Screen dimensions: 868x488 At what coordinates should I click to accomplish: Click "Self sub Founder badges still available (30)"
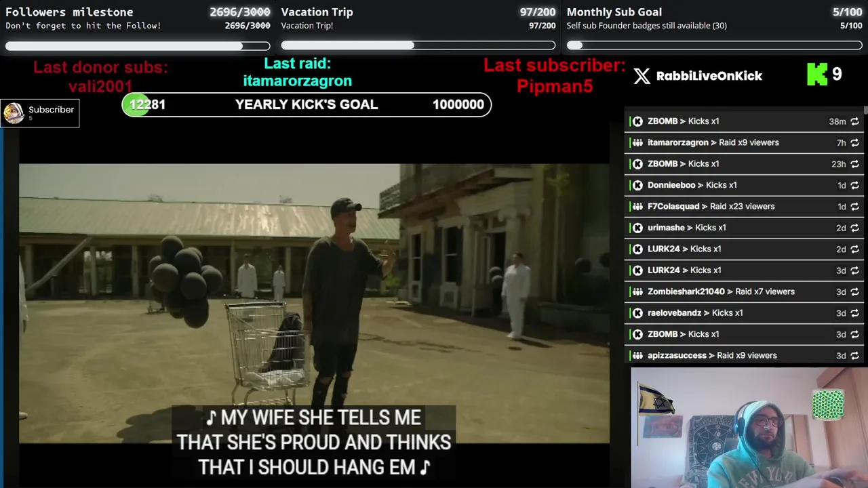coord(647,26)
